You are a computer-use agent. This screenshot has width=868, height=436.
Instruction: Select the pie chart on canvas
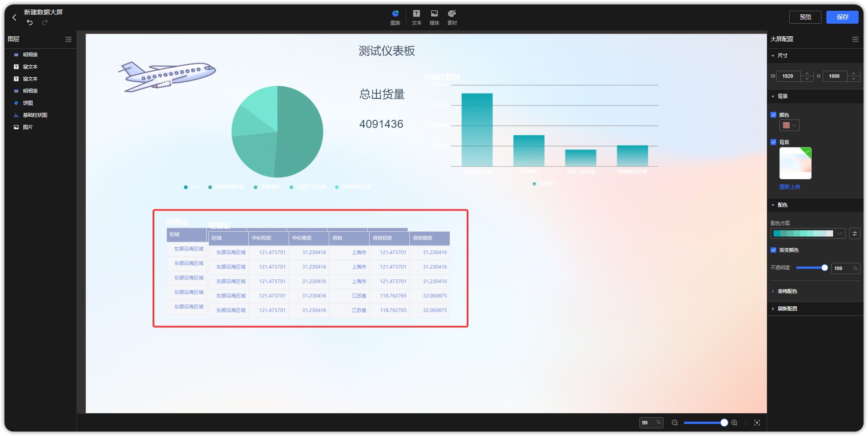(277, 132)
